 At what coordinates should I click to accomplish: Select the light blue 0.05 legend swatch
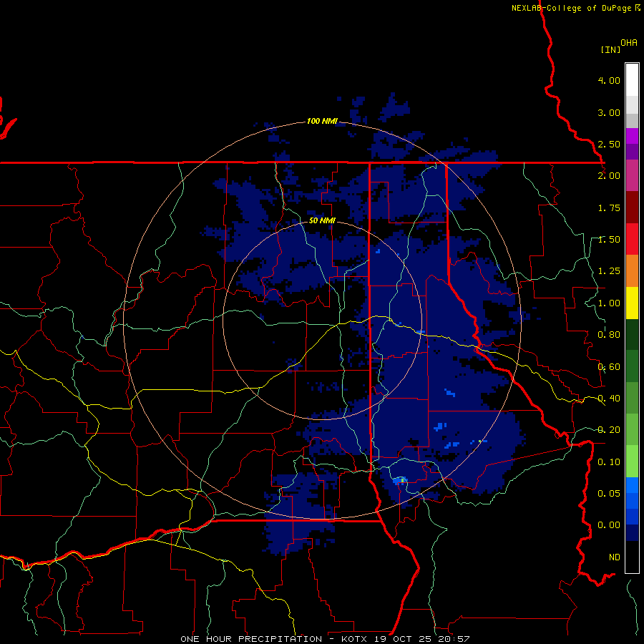coord(632,485)
